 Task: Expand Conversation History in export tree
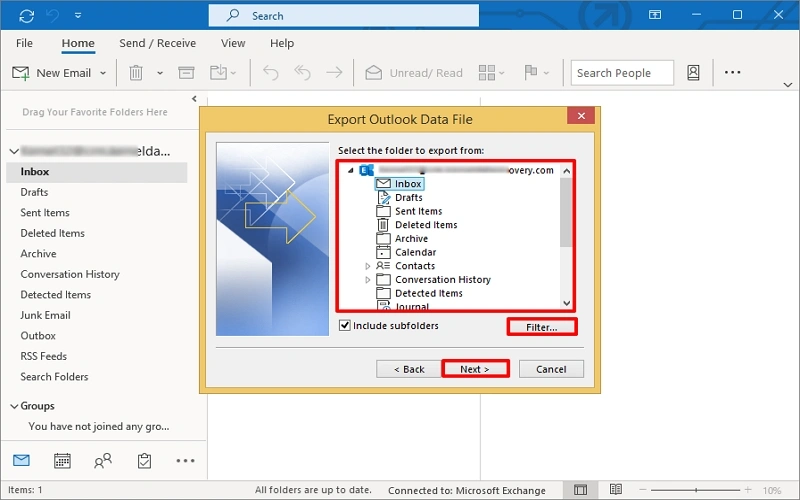coord(367,280)
